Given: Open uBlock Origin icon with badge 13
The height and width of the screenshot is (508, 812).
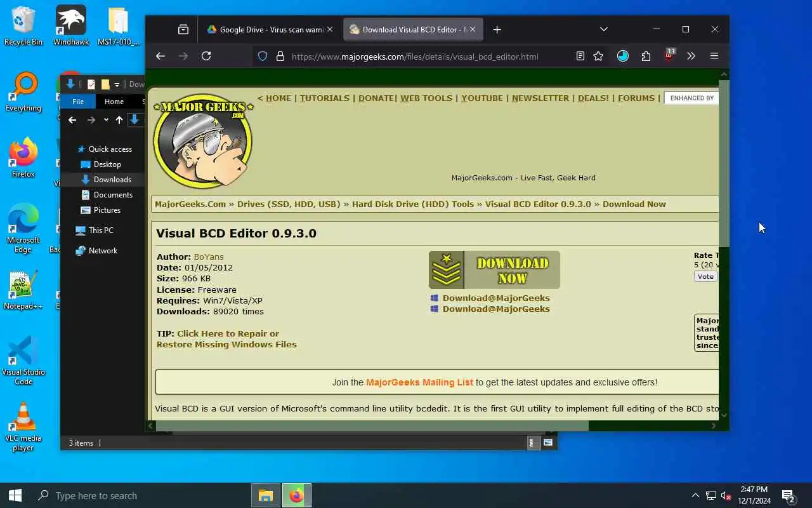Looking at the screenshot, I should (x=669, y=55).
